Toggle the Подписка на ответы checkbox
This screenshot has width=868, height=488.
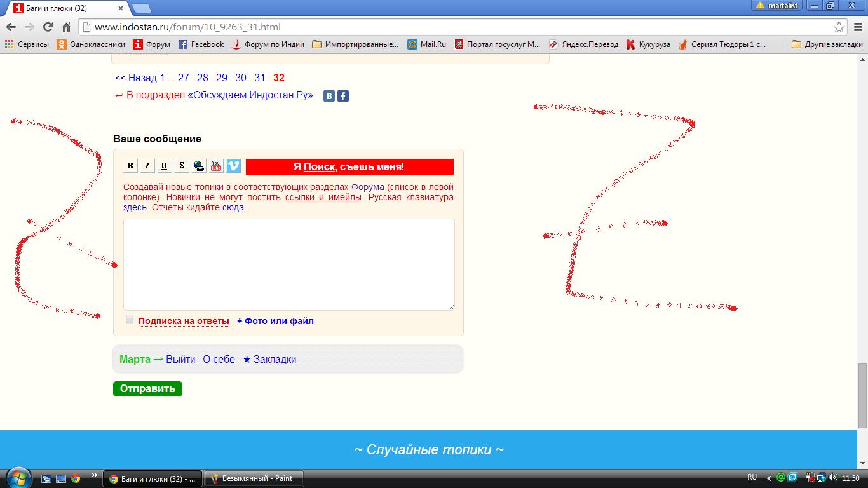pos(130,320)
